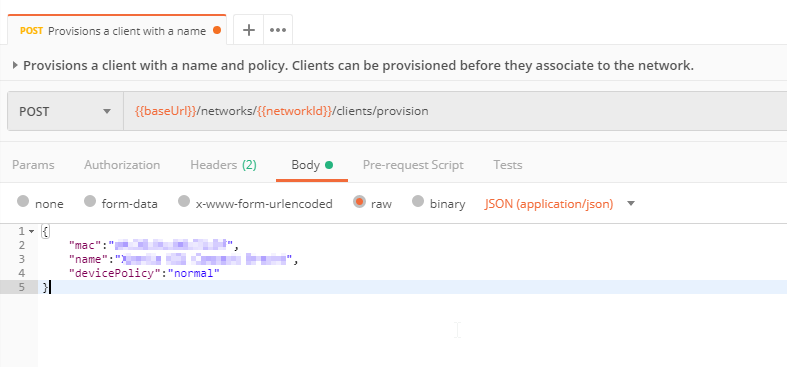Screen dimensions: 787x367
Task: Select the form-data radio button
Action: click(x=90, y=201)
